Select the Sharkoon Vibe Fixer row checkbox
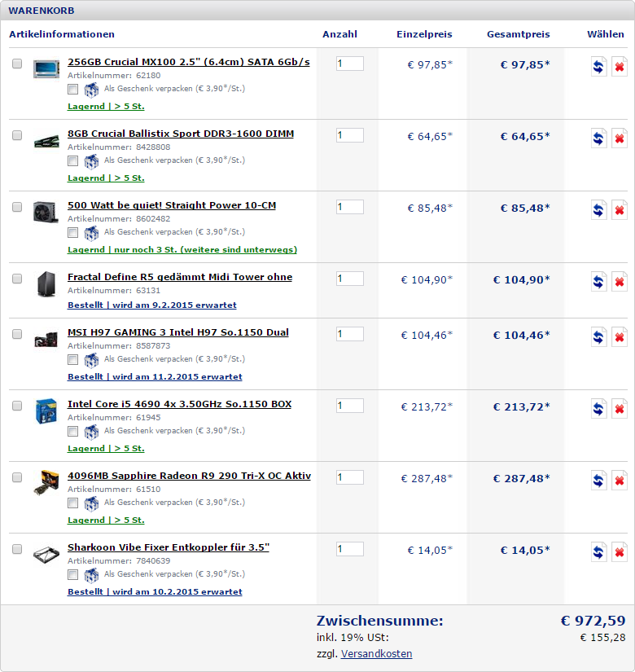The image size is (635, 672). pos(17,548)
